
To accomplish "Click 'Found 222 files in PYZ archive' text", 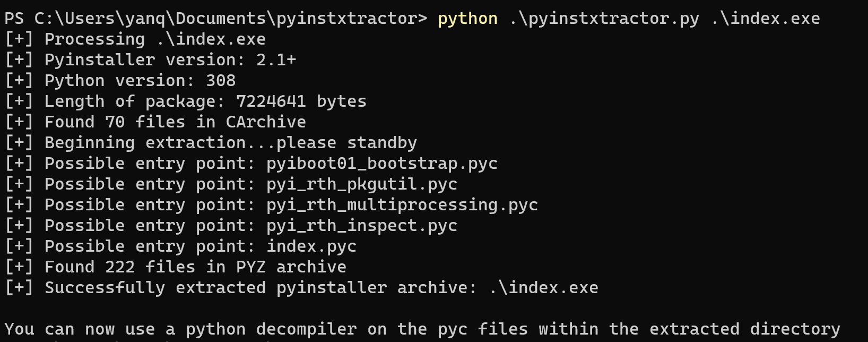I will 195,267.
